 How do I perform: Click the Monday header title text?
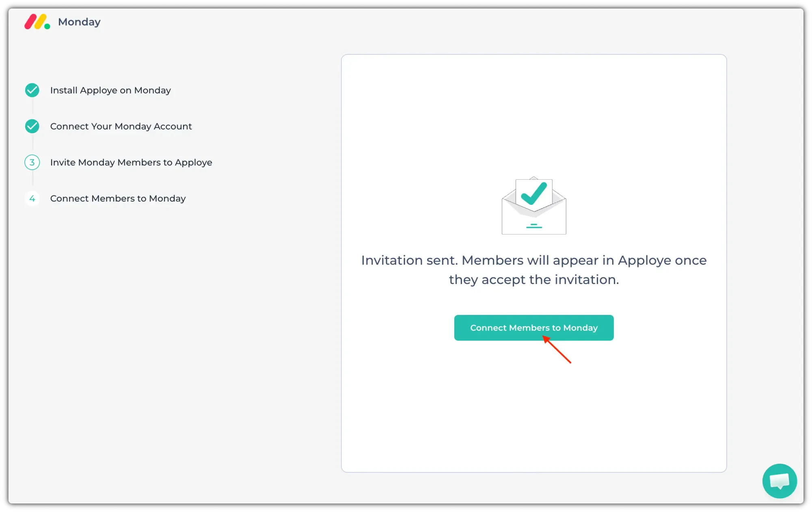pos(79,22)
